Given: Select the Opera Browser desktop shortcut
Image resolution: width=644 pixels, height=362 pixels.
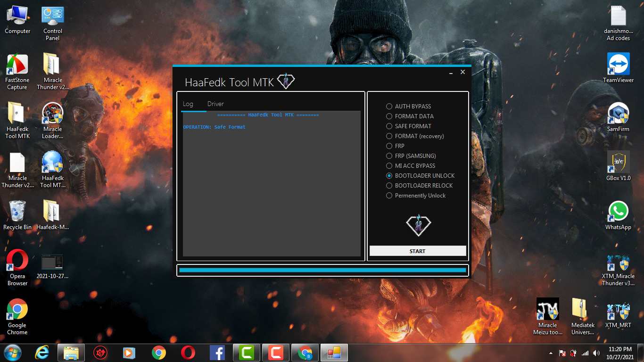Looking at the screenshot, I should pos(17,268).
